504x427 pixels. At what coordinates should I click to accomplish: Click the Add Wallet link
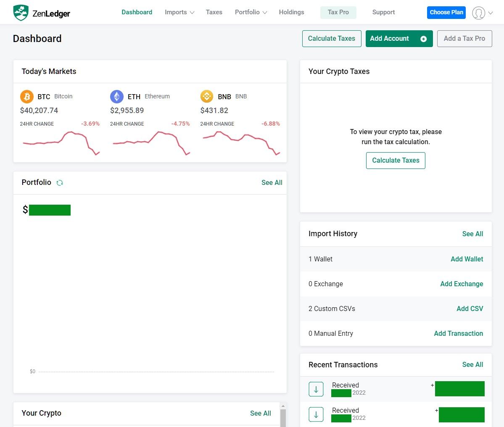coord(467,259)
